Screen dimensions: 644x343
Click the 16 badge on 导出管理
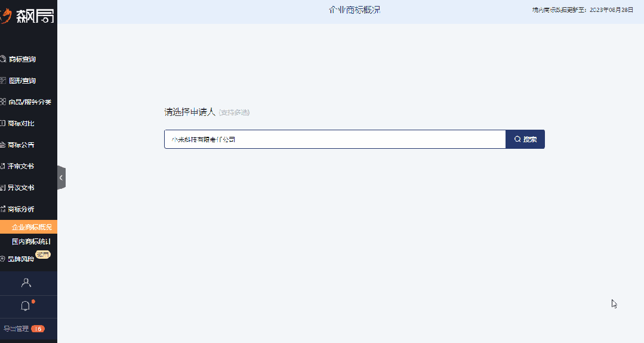click(x=38, y=329)
